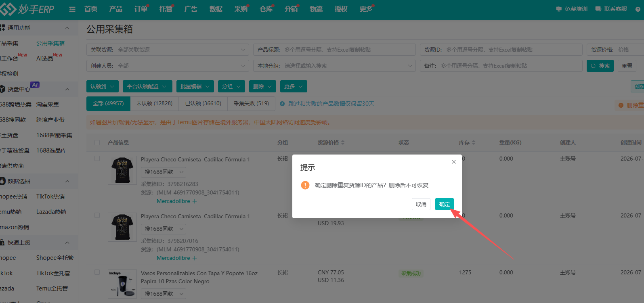Sort by 库存 column arrows
644x303 pixels.
474,142
